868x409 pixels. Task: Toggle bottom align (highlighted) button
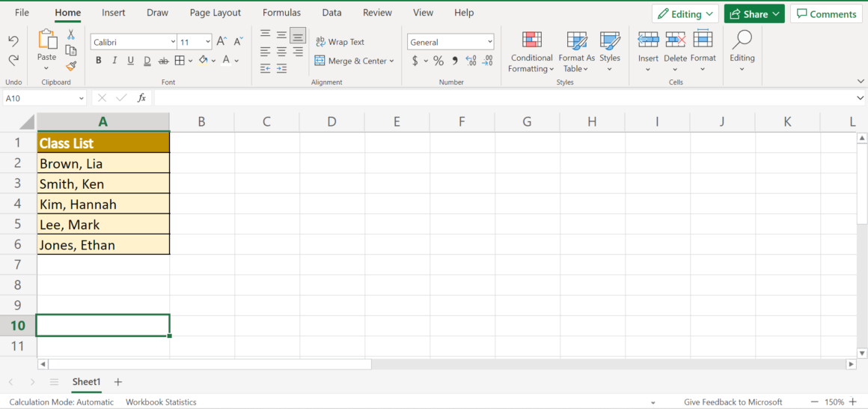pyautogui.click(x=298, y=35)
